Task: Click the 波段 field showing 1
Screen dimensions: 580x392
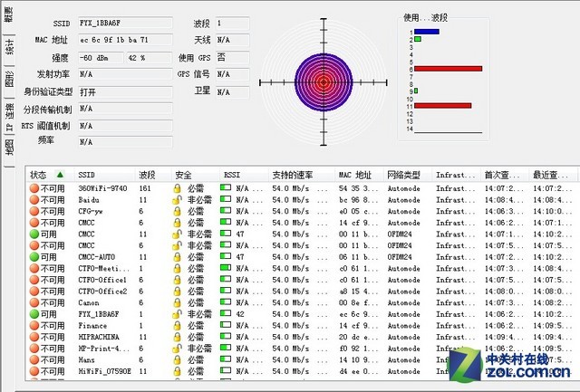Action: (x=233, y=23)
